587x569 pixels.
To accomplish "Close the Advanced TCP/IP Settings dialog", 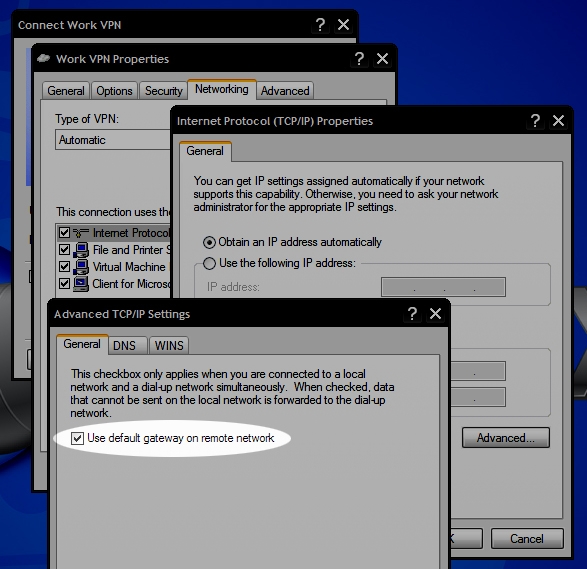I will [x=435, y=314].
